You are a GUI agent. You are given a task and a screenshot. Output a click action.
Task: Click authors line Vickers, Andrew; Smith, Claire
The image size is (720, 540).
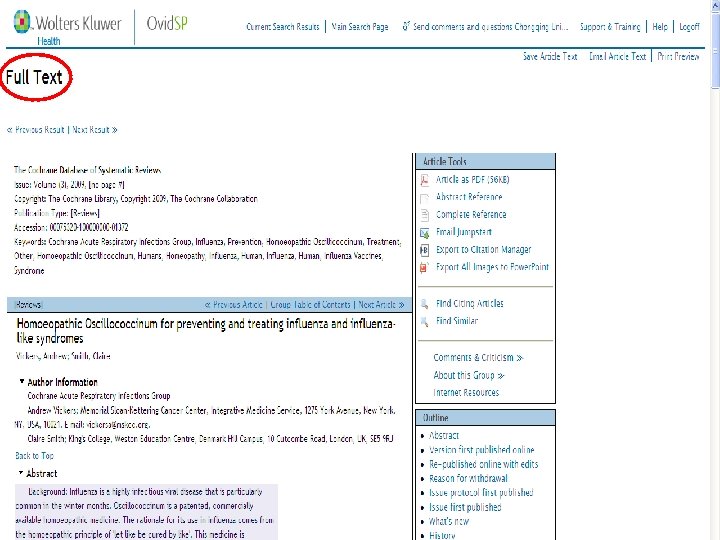[63, 356]
